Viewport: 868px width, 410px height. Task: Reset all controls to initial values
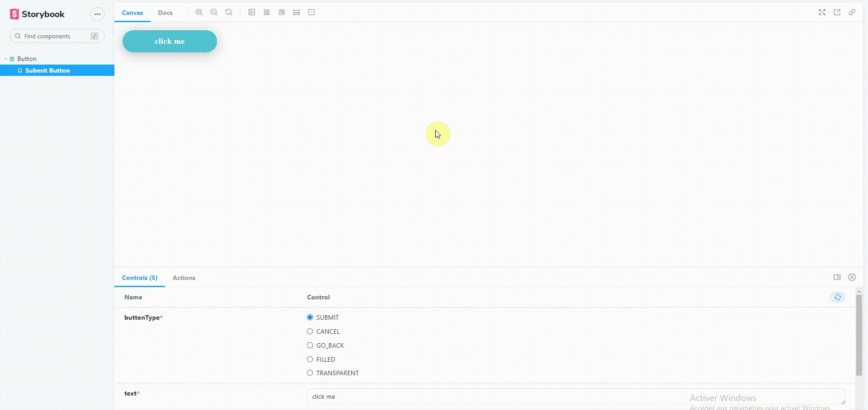click(838, 297)
